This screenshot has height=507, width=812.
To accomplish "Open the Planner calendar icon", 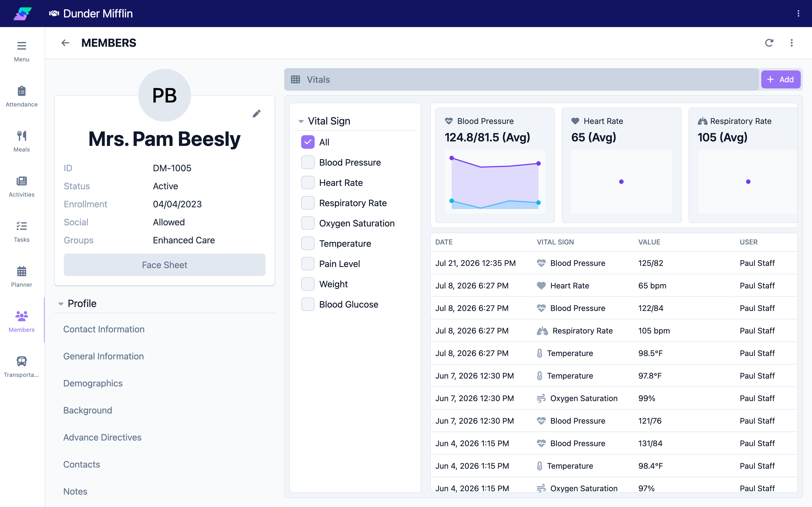I will [21, 271].
